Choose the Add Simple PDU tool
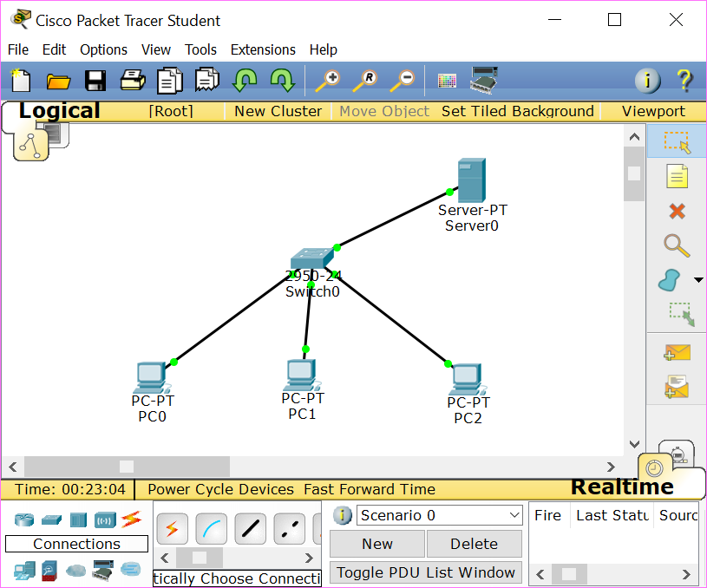The image size is (707, 588). pos(676,353)
